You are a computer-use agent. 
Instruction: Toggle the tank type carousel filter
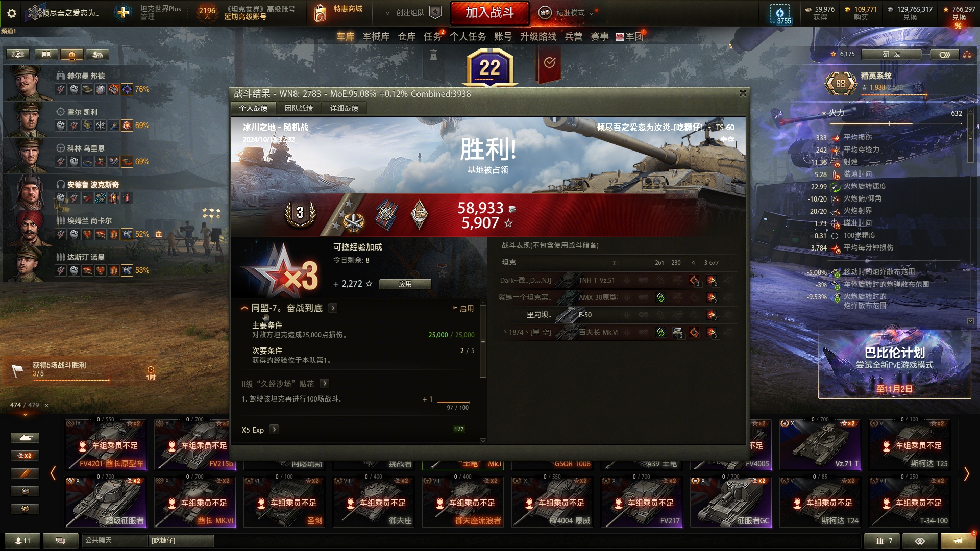click(x=24, y=438)
